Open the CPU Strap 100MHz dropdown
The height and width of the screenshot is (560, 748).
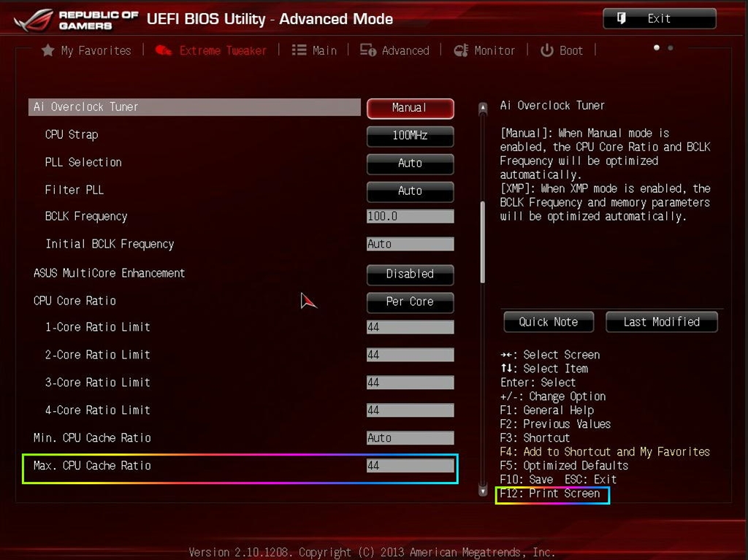(411, 136)
